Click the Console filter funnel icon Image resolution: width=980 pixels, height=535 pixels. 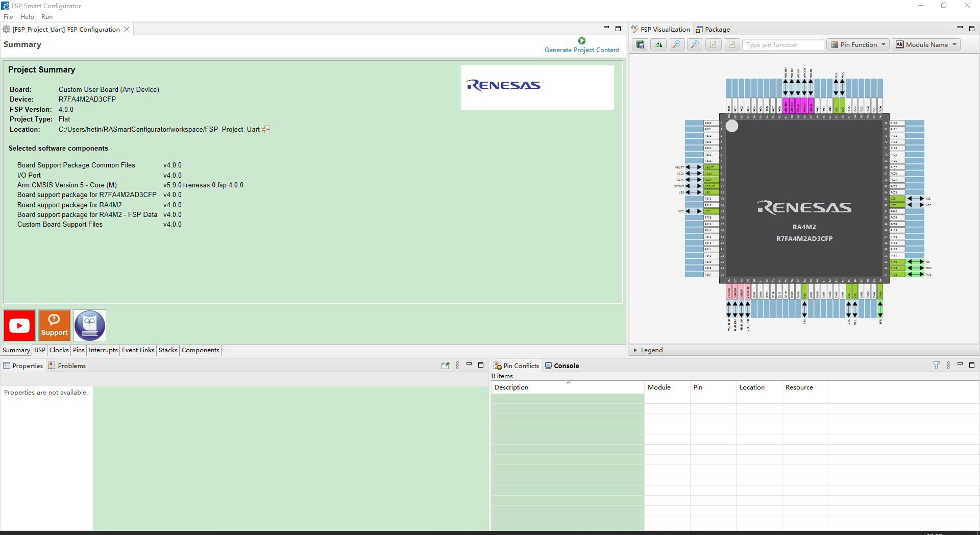[x=936, y=366]
